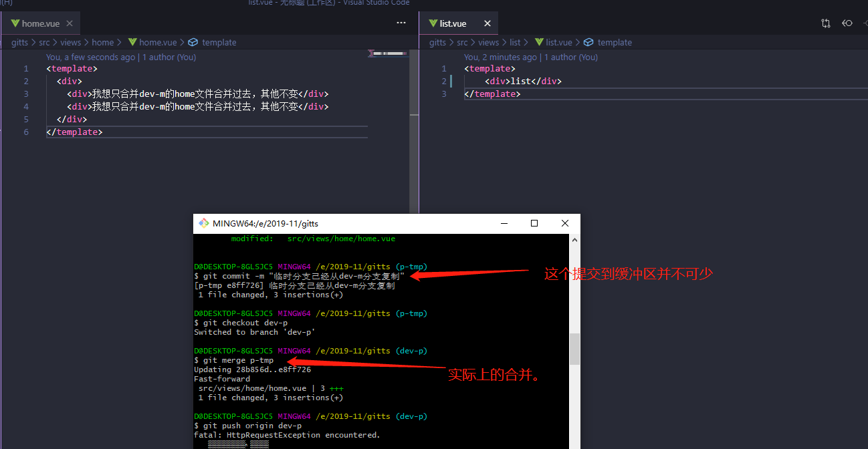Close the MINGW64 terminal window

coord(565,223)
